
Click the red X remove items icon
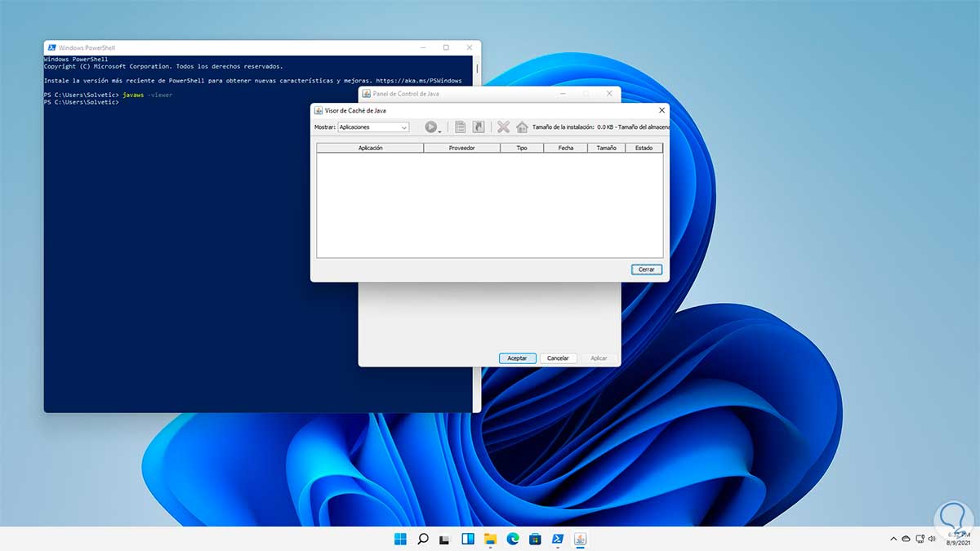(x=503, y=127)
